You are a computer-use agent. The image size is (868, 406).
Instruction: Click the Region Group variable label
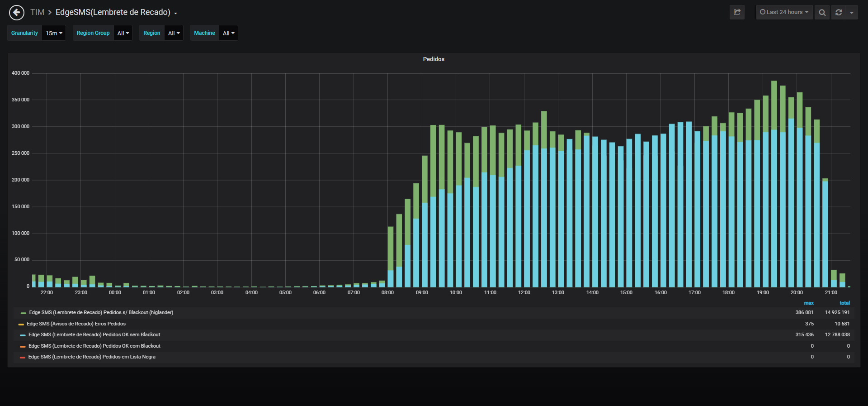(x=93, y=33)
